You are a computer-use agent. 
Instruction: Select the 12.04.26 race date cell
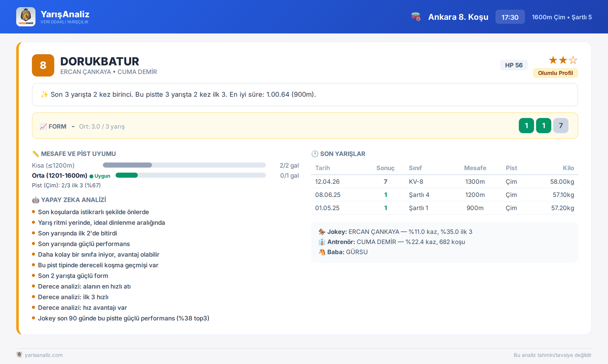pos(327,181)
